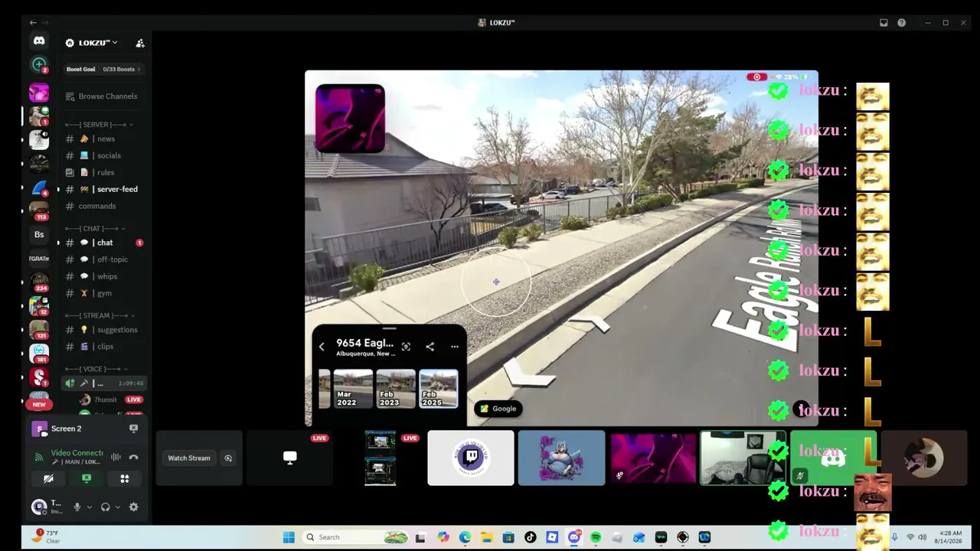Move forward using upper street view arrow
The width and height of the screenshot is (980, 551).
pos(591,324)
